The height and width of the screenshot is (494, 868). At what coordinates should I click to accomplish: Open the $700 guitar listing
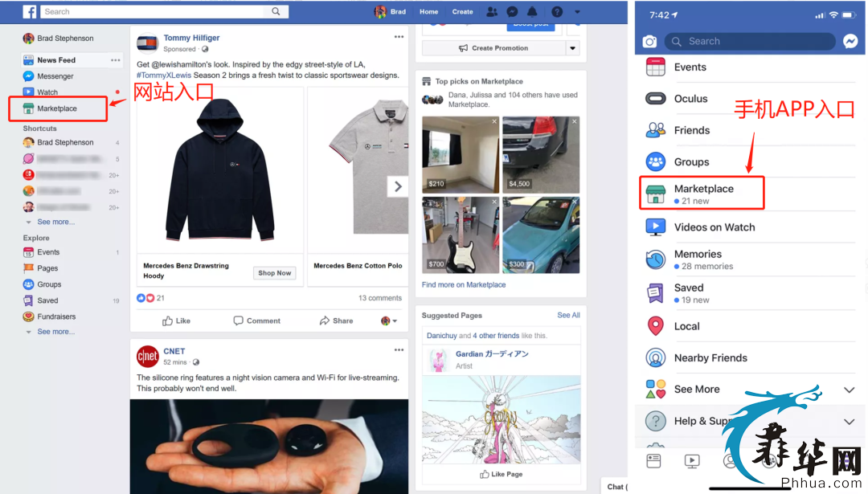[x=460, y=235]
